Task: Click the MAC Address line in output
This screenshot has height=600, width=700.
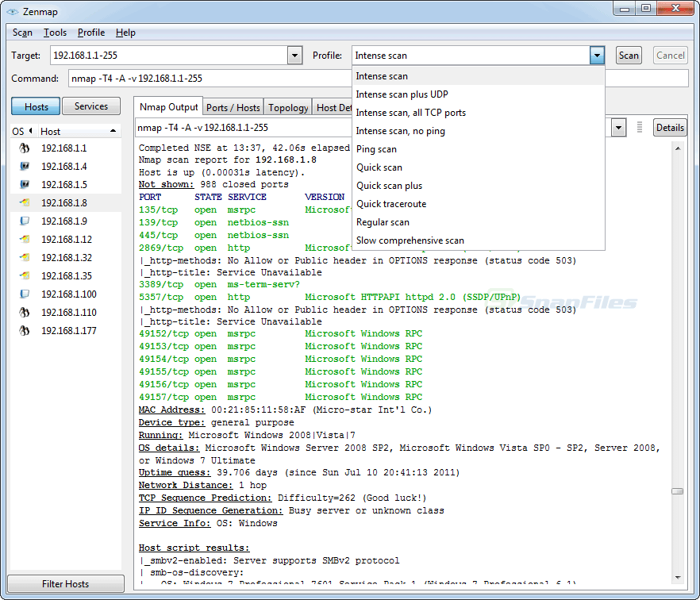Action: 285,410
